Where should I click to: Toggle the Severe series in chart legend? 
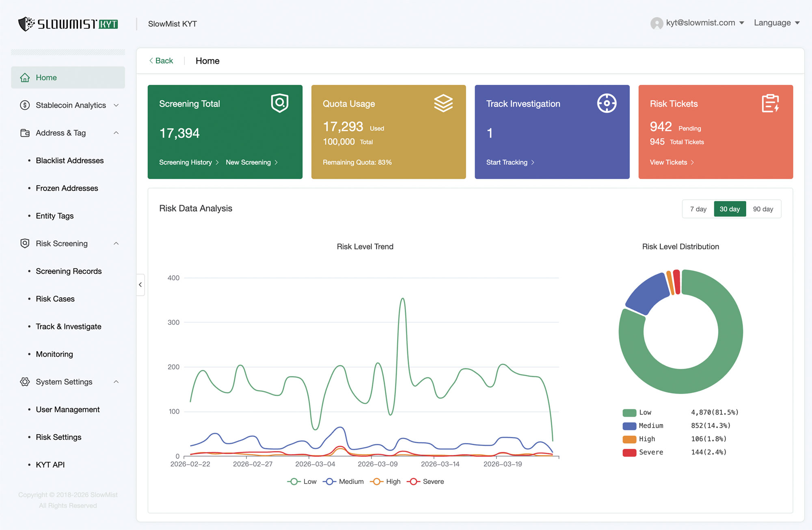coord(427,482)
